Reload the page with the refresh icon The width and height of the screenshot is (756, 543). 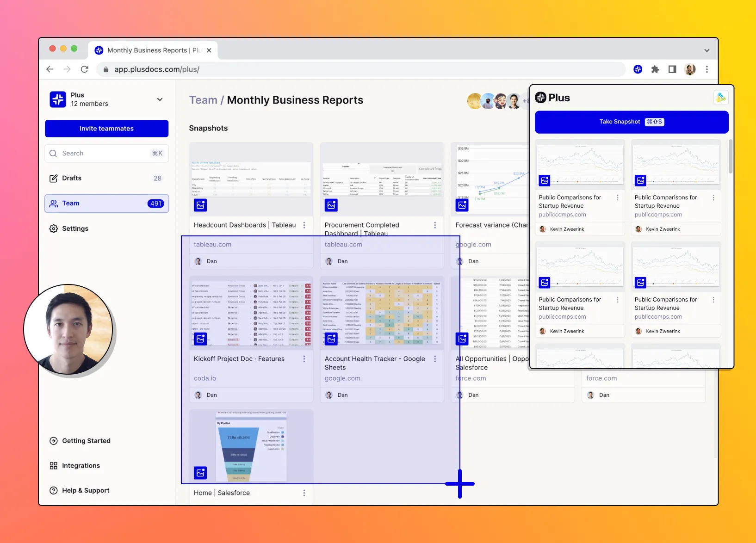(x=84, y=69)
